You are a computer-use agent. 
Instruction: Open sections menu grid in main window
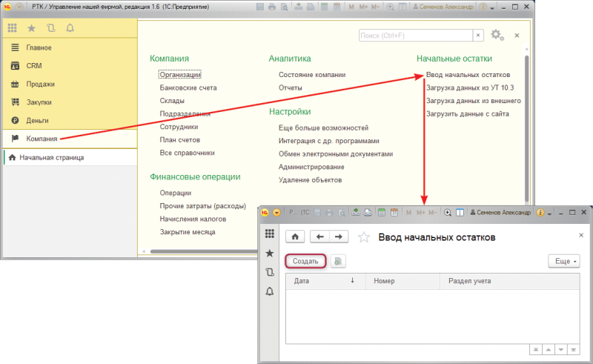pos(12,28)
